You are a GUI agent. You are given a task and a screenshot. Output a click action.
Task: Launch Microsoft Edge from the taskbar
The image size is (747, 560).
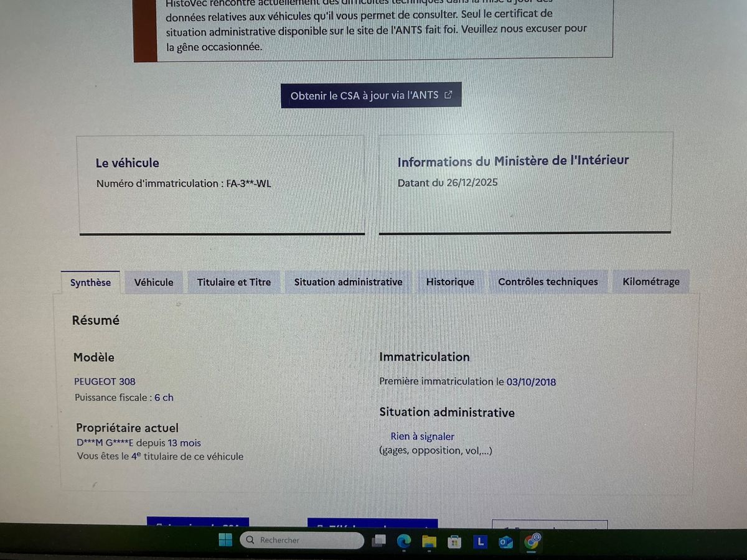[x=404, y=541]
